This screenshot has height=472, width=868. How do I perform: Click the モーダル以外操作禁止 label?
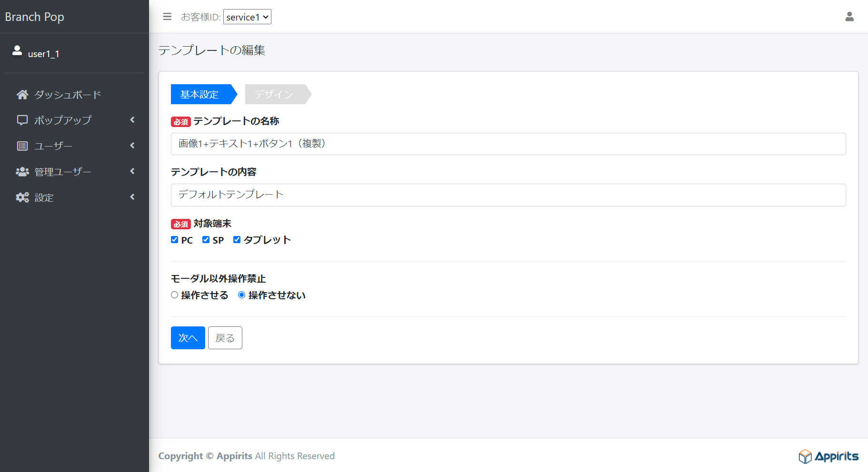pyautogui.click(x=219, y=278)
